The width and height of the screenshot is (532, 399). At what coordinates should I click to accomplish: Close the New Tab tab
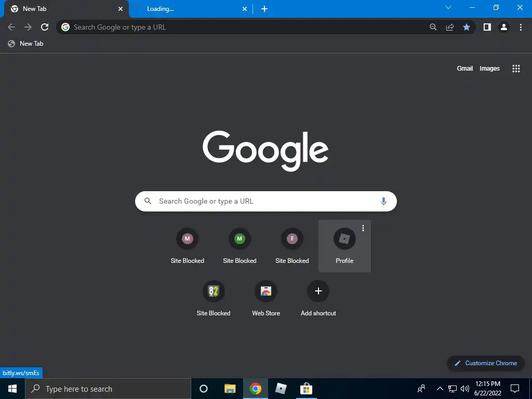tap(121, 9)
